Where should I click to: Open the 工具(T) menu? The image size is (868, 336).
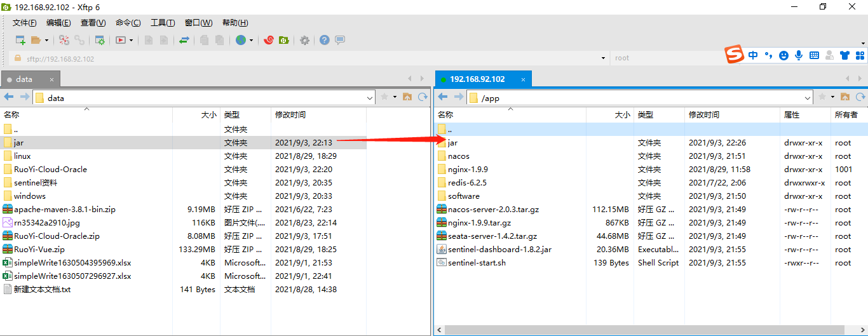pos(163,23)
